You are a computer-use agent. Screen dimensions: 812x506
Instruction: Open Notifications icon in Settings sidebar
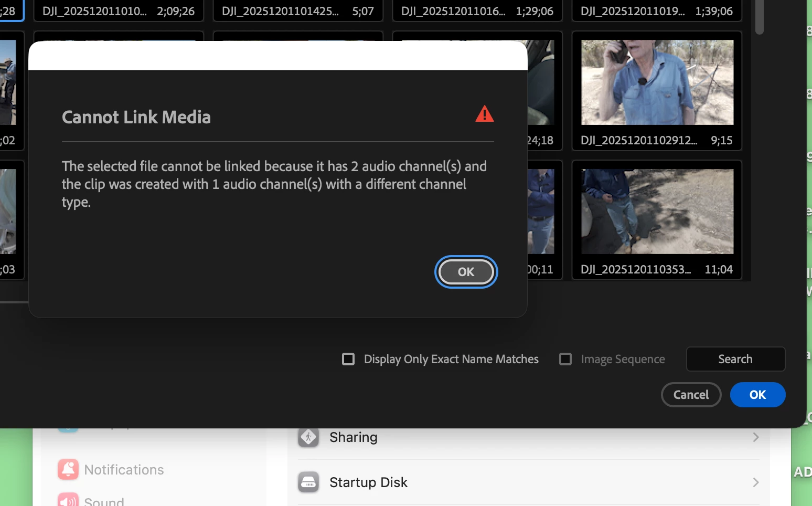tap(68, 469)
